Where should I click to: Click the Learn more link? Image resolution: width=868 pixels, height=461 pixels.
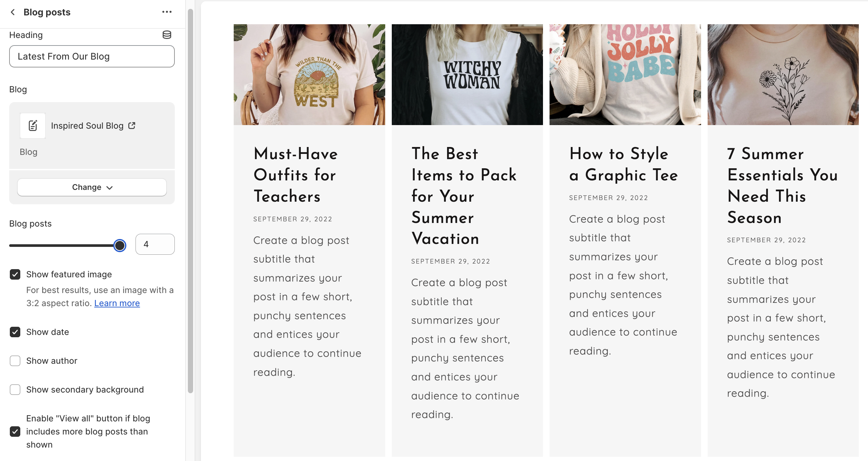click(117, 303)
